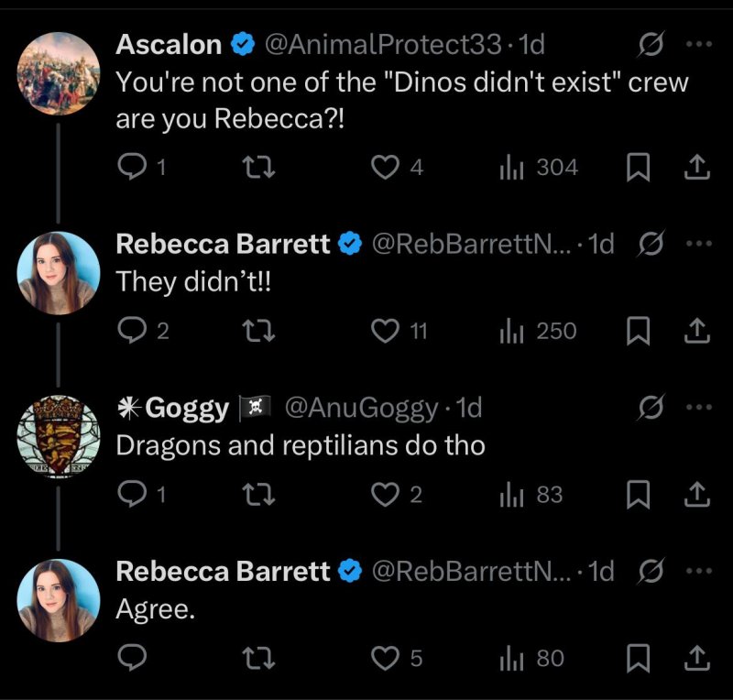
Task: Reply to Ascalon's tweet
Action: coord(134,167)
